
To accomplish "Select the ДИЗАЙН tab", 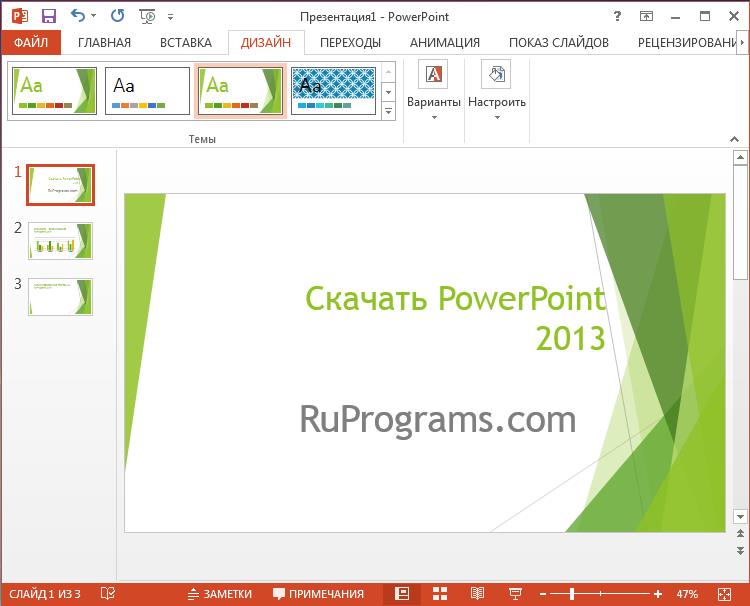I will coord(266,43).
